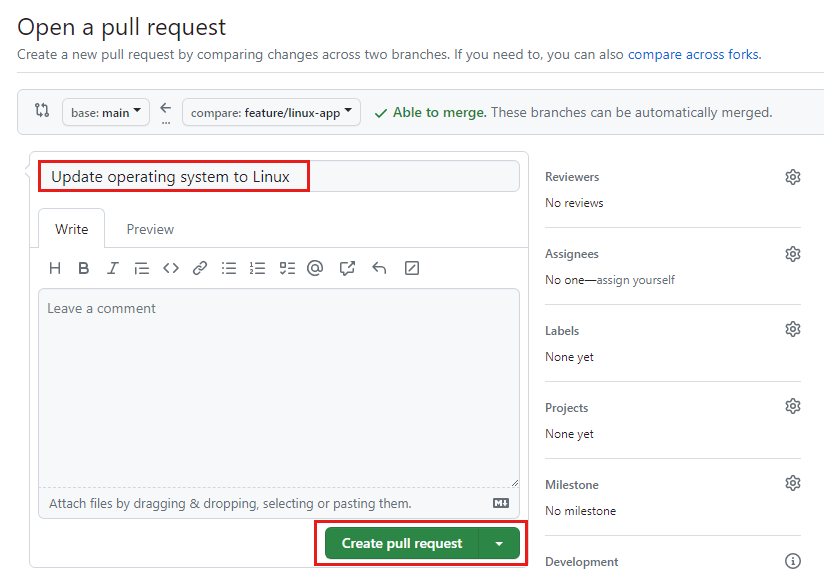Insert a numbered list

258,268
